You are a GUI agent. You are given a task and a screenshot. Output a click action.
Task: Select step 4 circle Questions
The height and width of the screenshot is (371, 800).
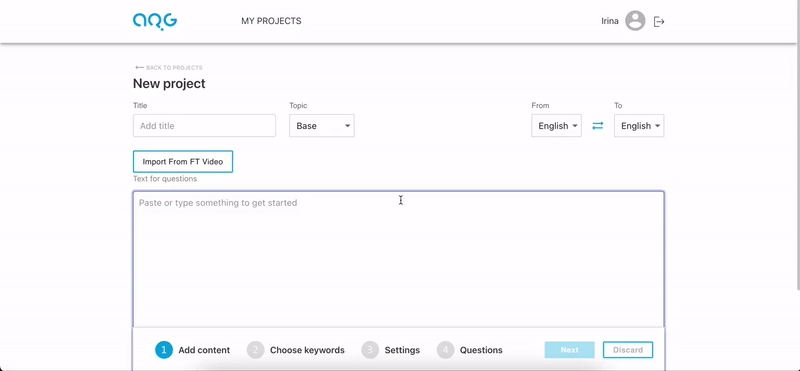(x=445, y=350)
